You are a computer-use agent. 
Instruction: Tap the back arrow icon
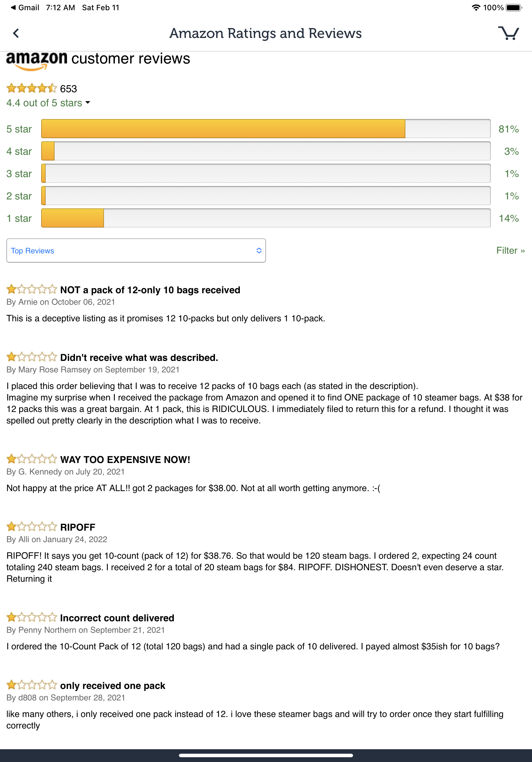[x=16, y=33]
